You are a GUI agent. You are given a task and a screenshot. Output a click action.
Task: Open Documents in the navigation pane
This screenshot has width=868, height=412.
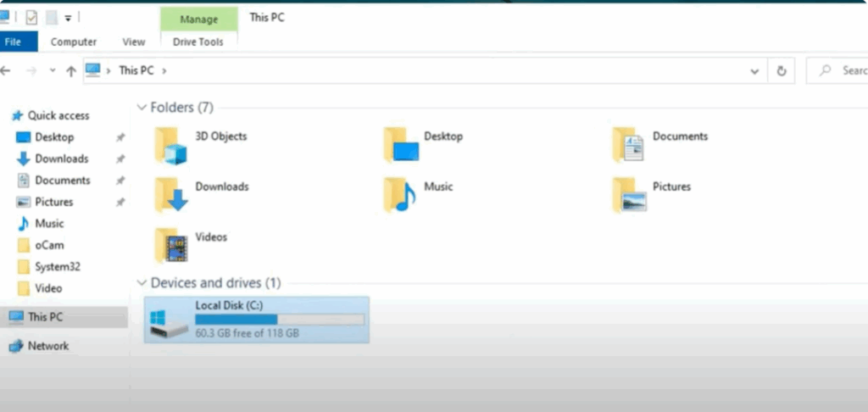63,181
